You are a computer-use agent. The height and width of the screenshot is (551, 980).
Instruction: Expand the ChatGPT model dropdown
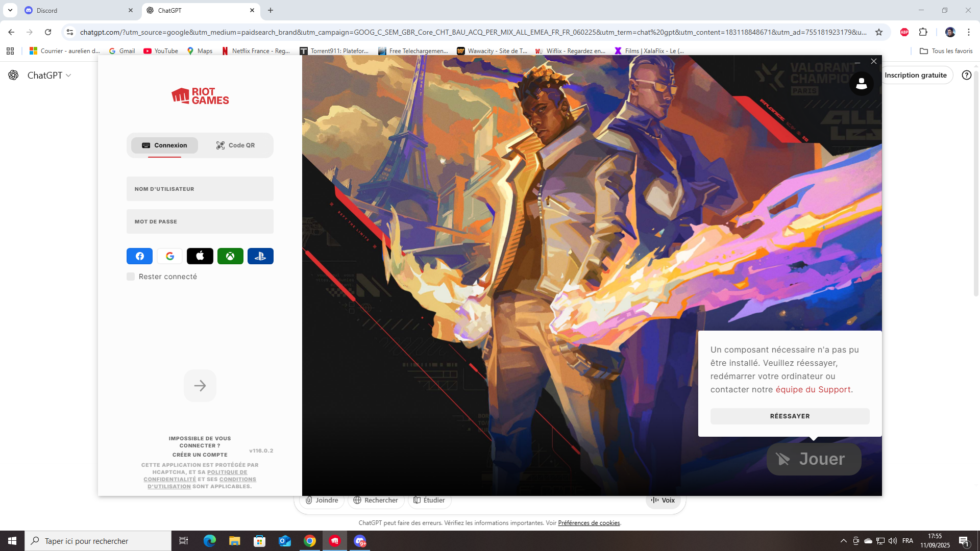[x=49, y=75]
